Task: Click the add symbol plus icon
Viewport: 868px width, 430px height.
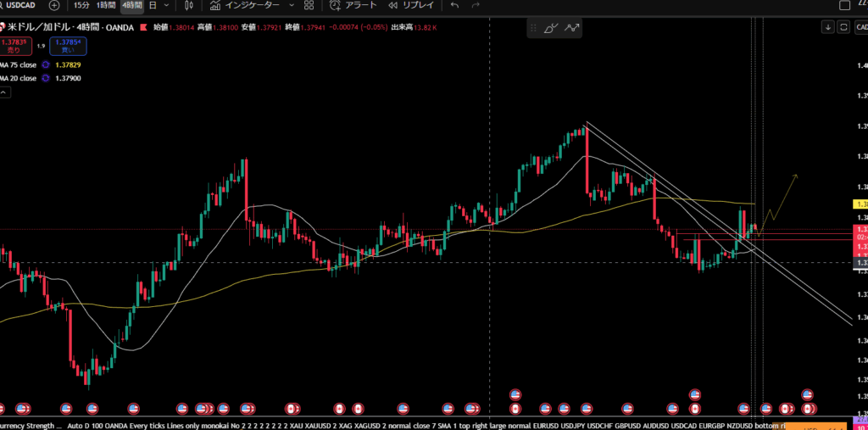Action: [54, 5]
